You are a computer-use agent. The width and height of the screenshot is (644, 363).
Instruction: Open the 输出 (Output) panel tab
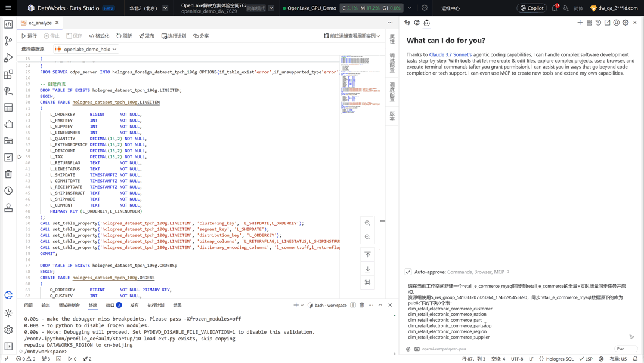pyautogui.click(x=45, y=306)
